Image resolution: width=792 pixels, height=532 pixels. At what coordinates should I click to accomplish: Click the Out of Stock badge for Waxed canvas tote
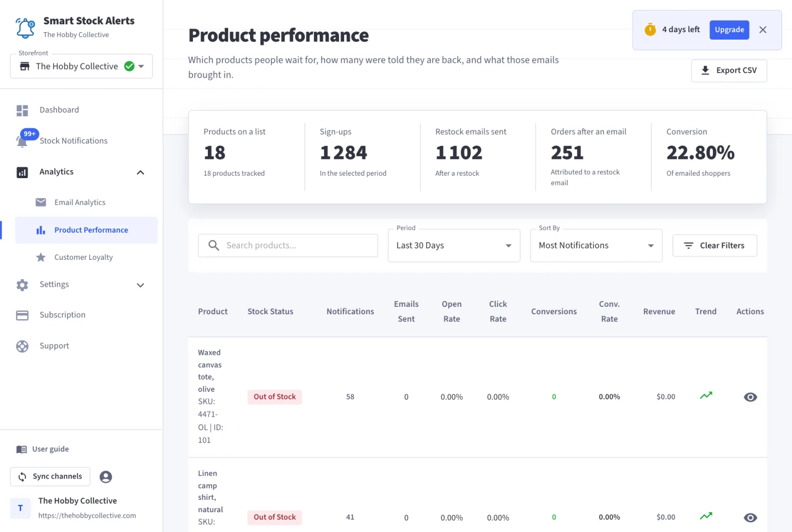(x=275, y=397)
